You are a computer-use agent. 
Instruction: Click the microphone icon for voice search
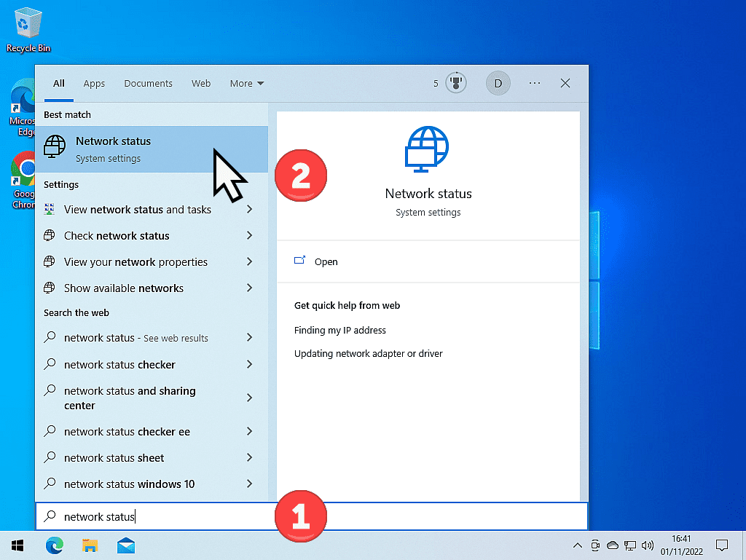tap(455, 82)
